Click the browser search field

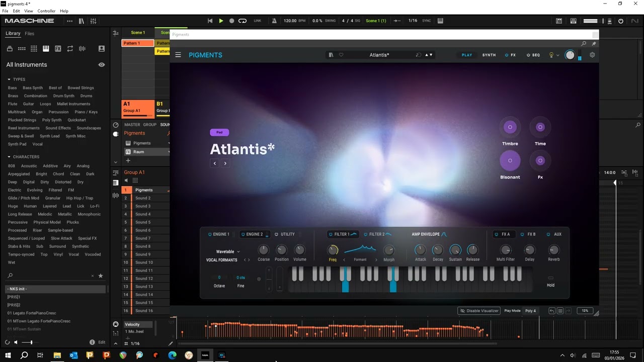[x=50, y=276]
